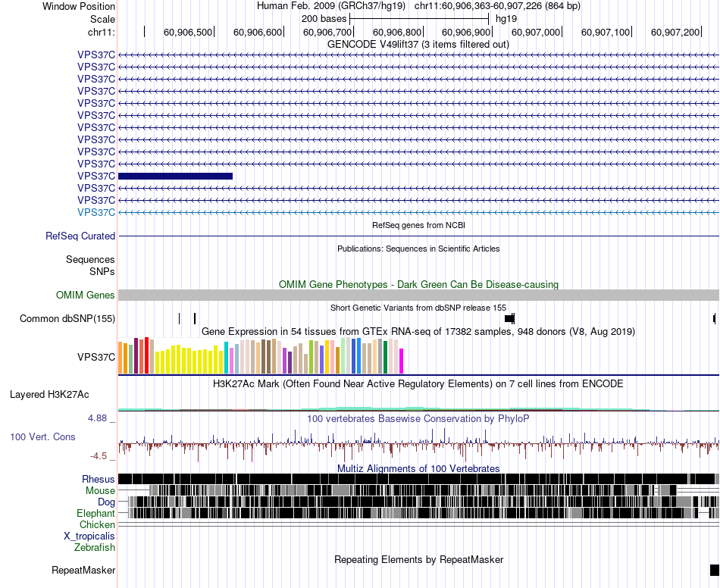Select the light-blue VPS37C label at bottom of GENCODE list
This screenshot has height=588, width=720.
click(x=96, y=212)
